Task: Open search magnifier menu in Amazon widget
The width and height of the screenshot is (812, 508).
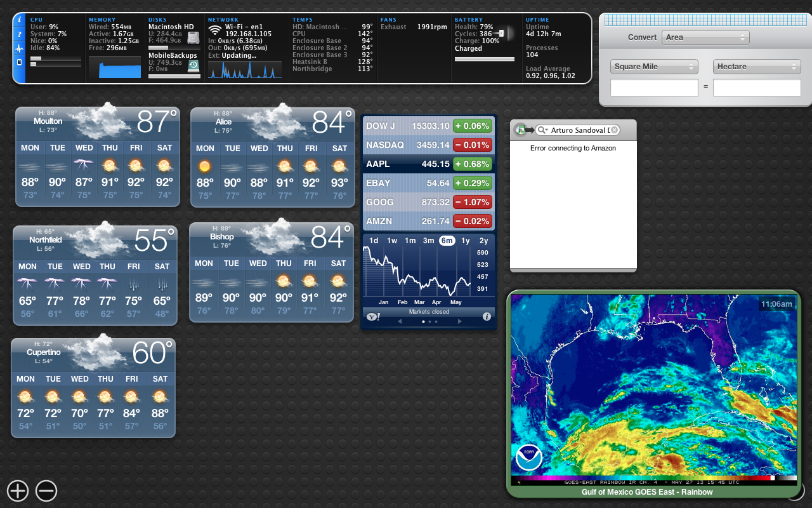Action: coord(542,130)
